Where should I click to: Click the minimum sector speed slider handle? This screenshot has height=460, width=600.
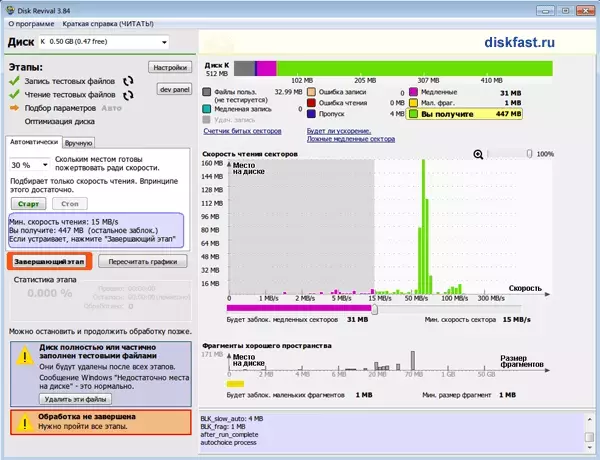pos(375,309)
